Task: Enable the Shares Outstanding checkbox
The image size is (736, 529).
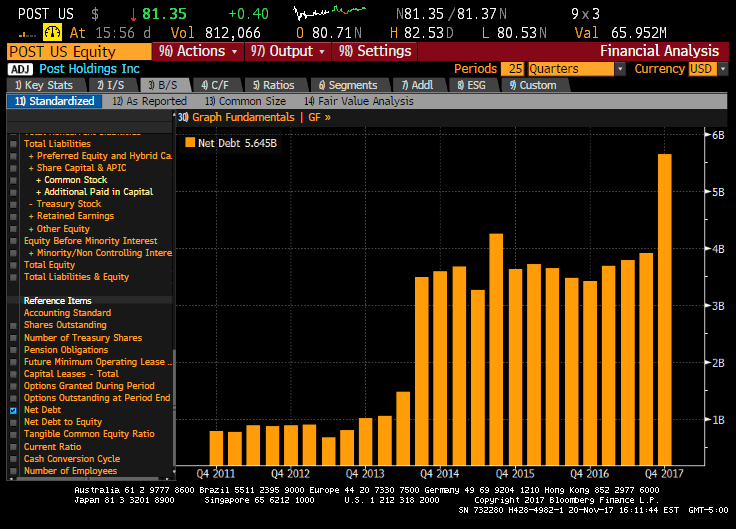Action: tap(13, 325)
